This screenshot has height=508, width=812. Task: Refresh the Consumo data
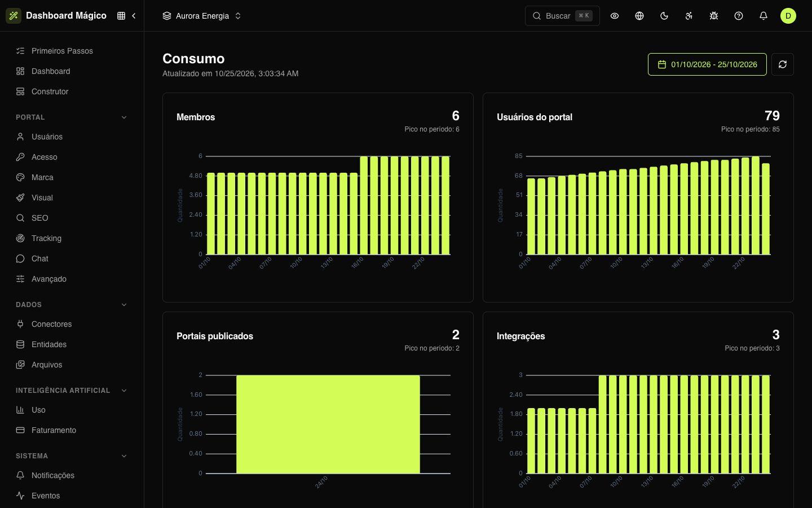point(783,64)
